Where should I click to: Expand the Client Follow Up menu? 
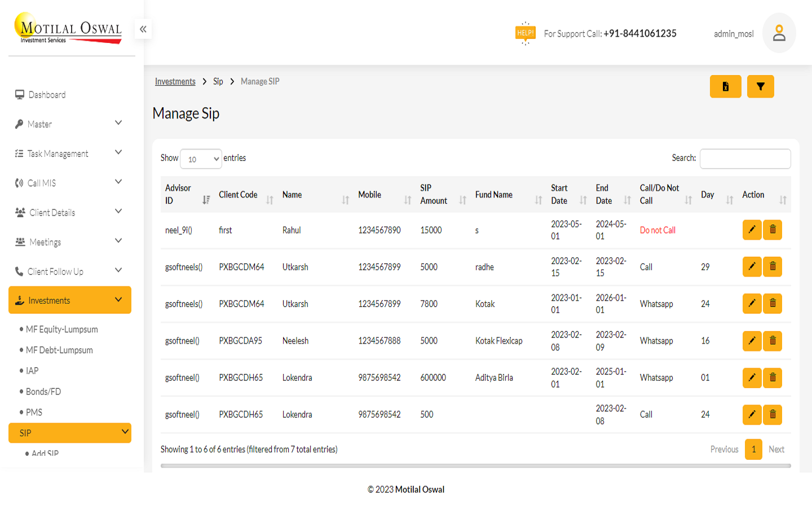pos(70,271)
